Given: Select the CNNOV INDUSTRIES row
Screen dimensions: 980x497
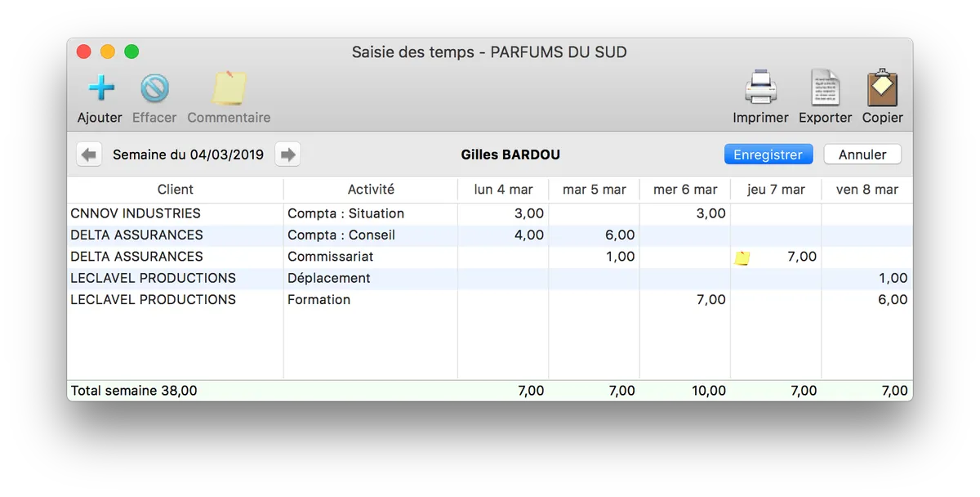Looking at the screenshot, I should point(136,213).
